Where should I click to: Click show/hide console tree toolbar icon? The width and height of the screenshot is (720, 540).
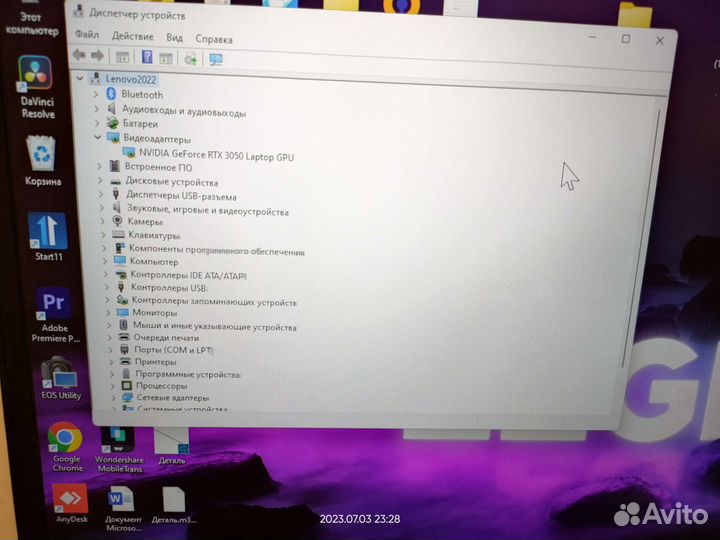[122, 56]
